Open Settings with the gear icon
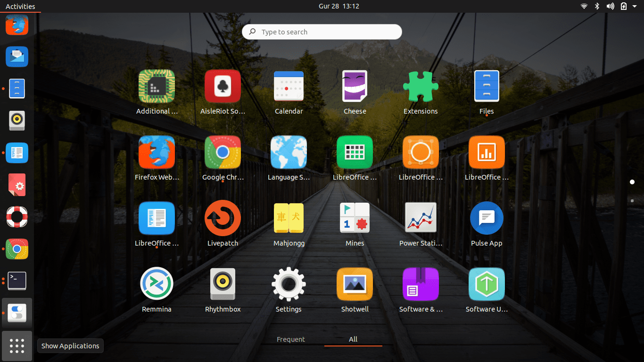644x362 pixels. click(289, 284)
